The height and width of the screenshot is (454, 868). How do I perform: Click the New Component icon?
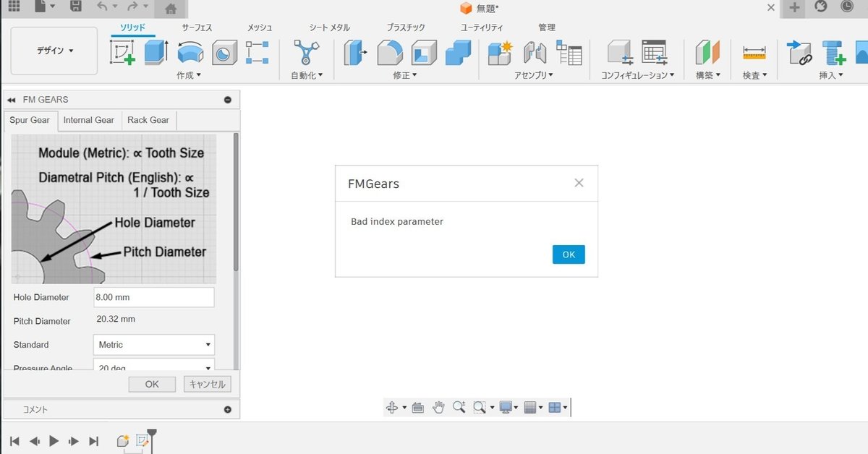click(x=500, y=53)
